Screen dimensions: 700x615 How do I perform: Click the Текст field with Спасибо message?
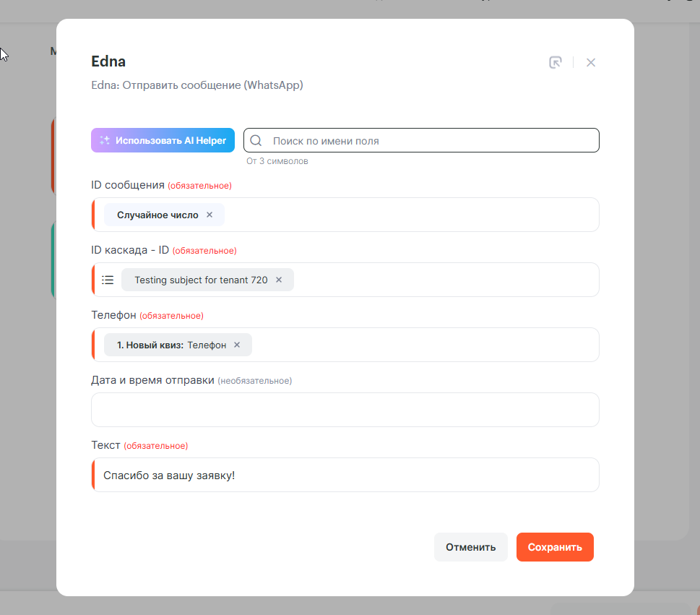point(345,475)
